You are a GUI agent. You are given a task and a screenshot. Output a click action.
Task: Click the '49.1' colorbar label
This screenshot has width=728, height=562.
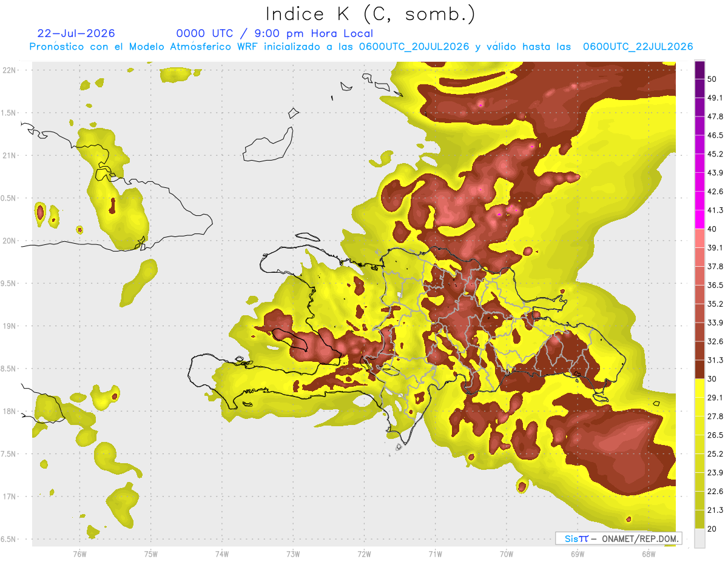point(715,98)
